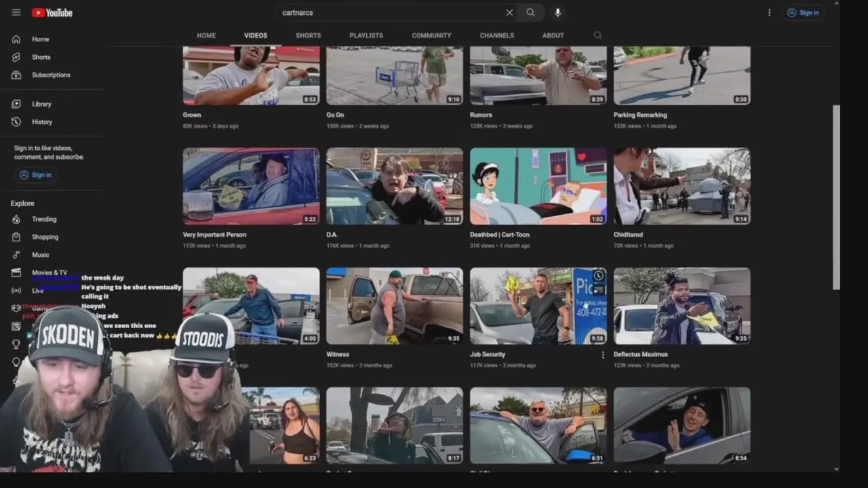This screenshot has height=488, width=868.
Task: Click the Very Important Person title
Action: [214, 235]
